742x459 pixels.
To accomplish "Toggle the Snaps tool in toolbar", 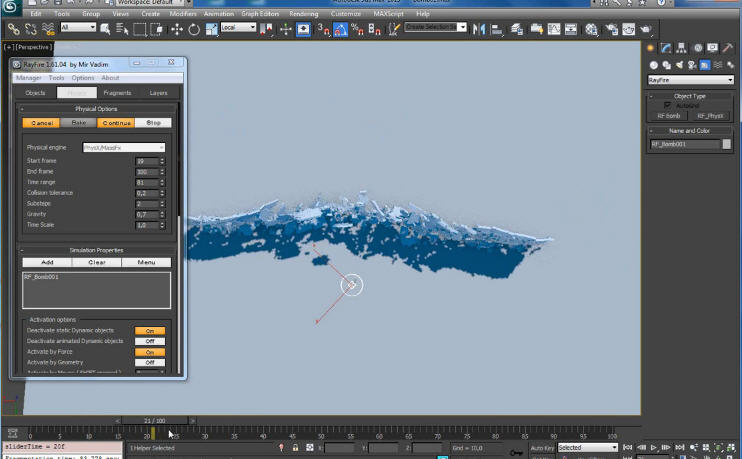I will click(325, 29).
